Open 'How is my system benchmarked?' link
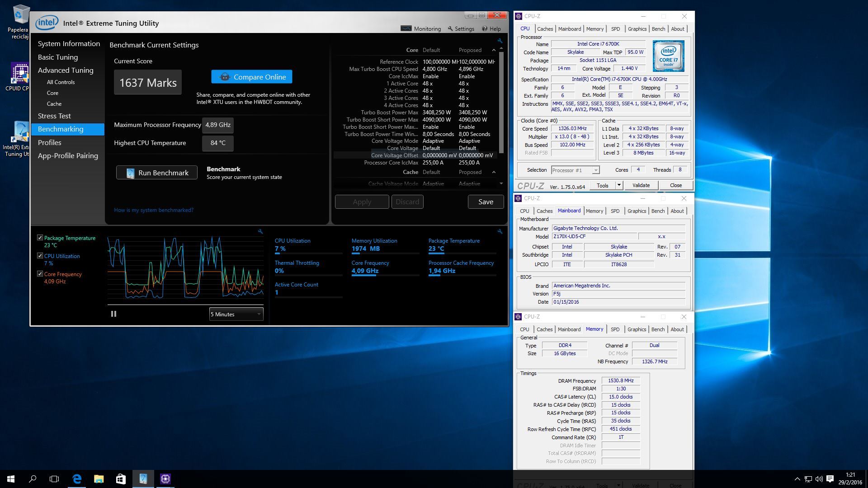This screenshot has width=868, height=488. (154, 210)
